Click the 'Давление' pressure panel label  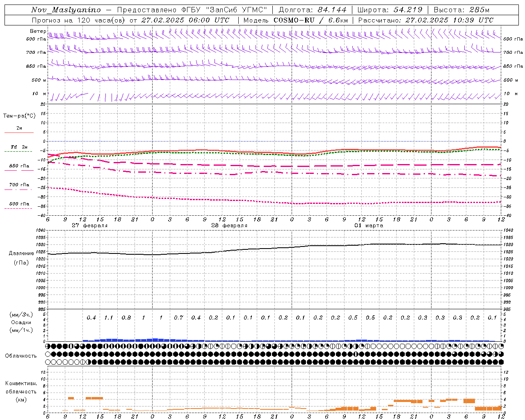coord(21,253)
